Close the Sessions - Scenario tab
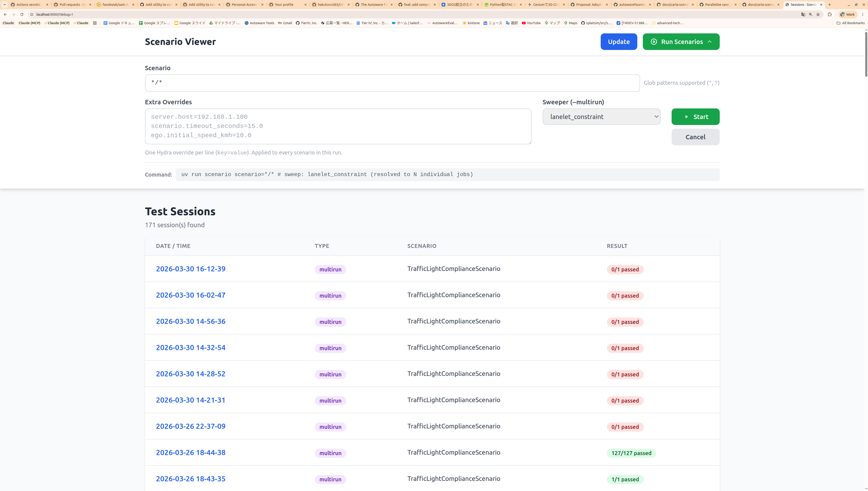The width and height of the screenshot is (868, 491). click(821, 5)
